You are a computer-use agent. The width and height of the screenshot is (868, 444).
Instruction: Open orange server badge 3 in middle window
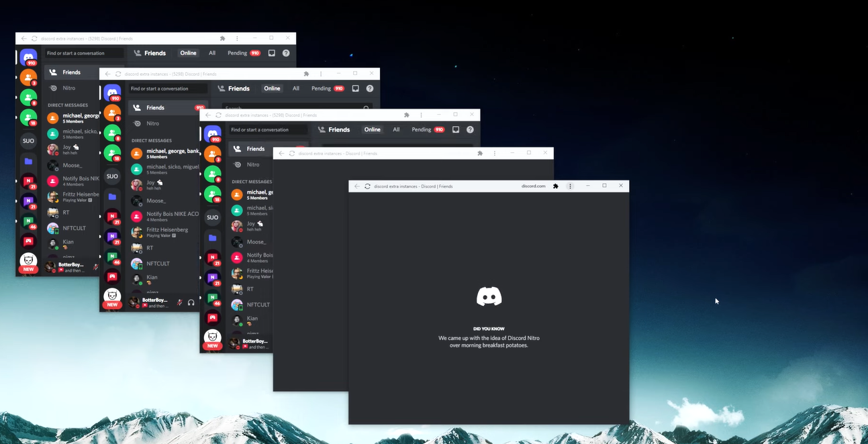(212, 154)
